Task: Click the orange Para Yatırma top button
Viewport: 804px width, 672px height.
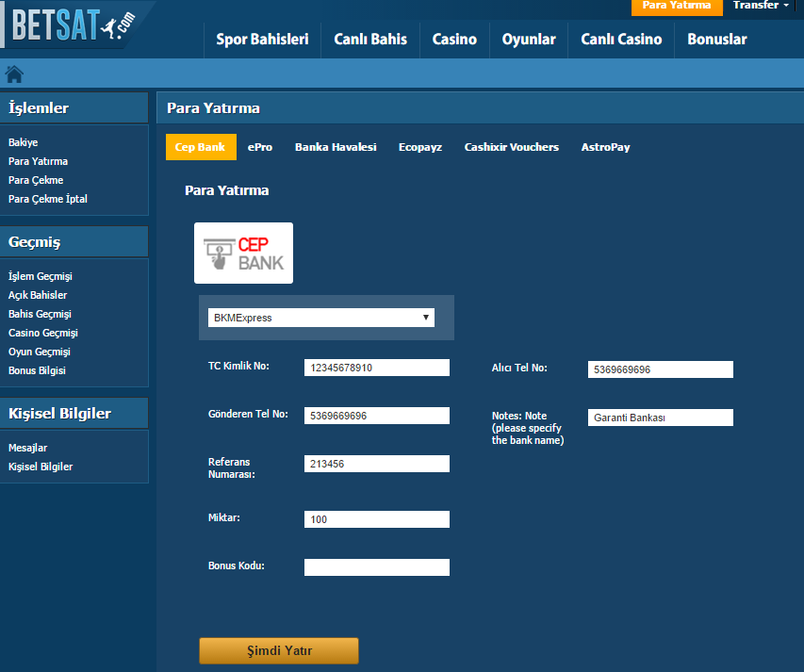Action: pos(677,7)
